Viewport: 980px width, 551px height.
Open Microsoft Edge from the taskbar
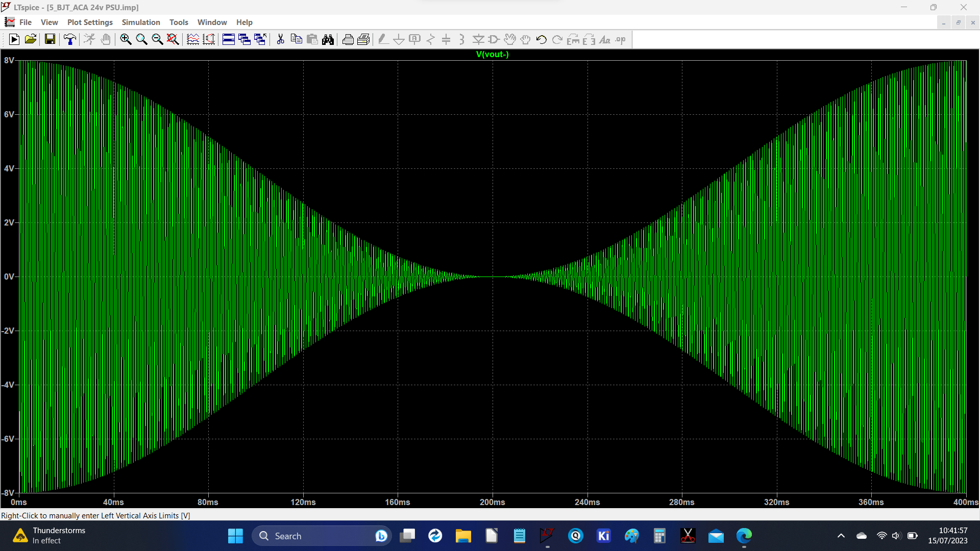click(744, 536)
